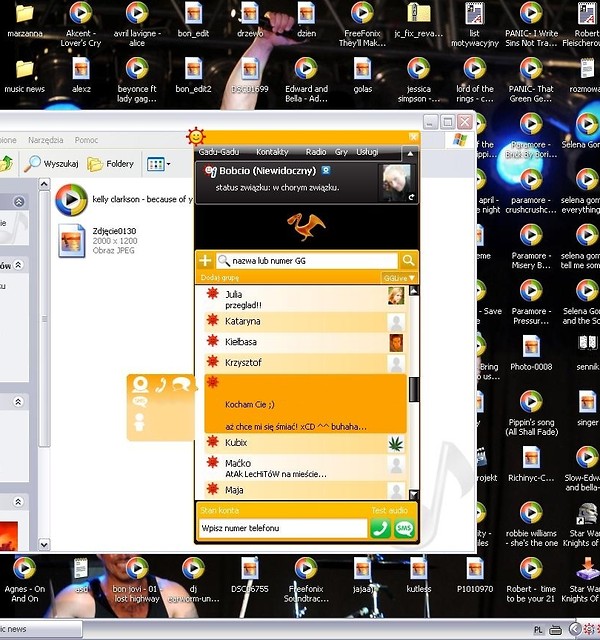Click contact list scroll-up arrow
The width and height of the screenshot is (600, 640).
[x=413, y=290]
